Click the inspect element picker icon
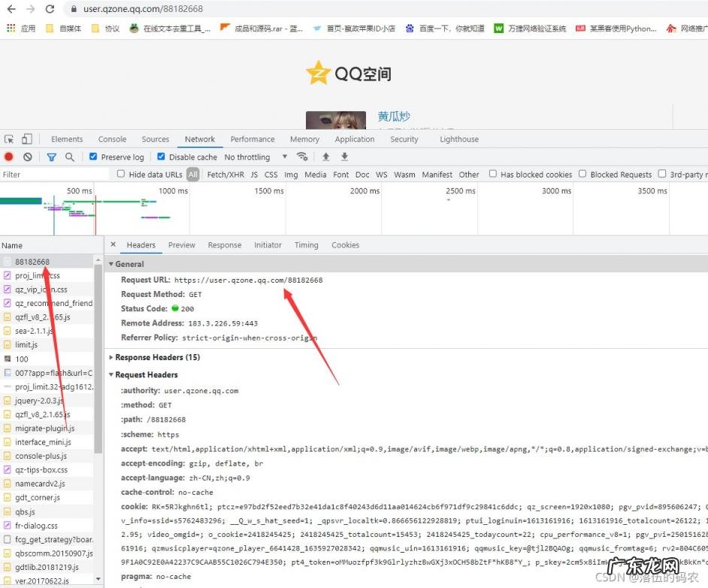The width and height of the screenshot is (708, 588). (9, 139)
